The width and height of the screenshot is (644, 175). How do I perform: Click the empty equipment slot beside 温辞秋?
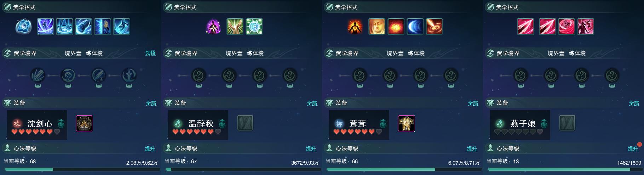tap(245, 123)
